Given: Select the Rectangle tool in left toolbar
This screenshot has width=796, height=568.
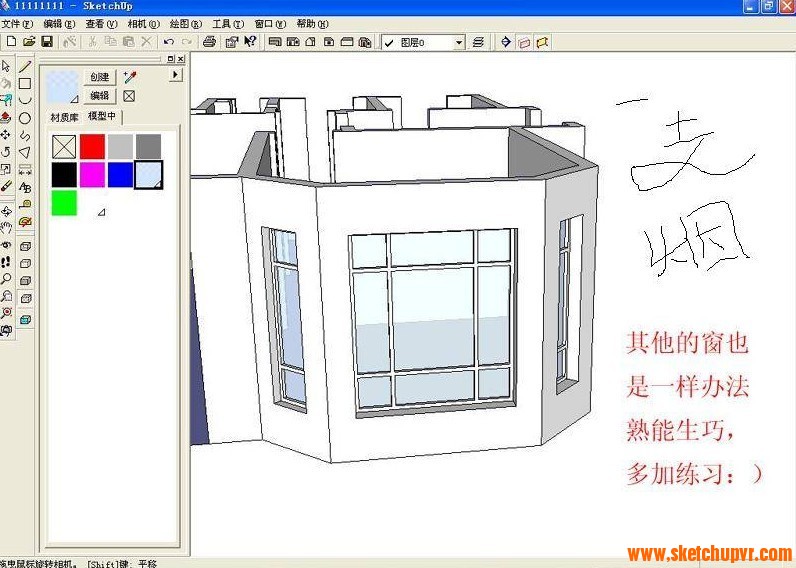Looking at the screenshot, I should coord(25,83).
